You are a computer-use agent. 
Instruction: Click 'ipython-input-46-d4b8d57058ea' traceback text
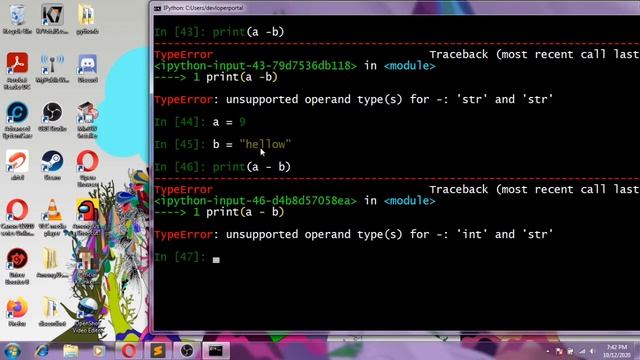[x=256, y=201]
